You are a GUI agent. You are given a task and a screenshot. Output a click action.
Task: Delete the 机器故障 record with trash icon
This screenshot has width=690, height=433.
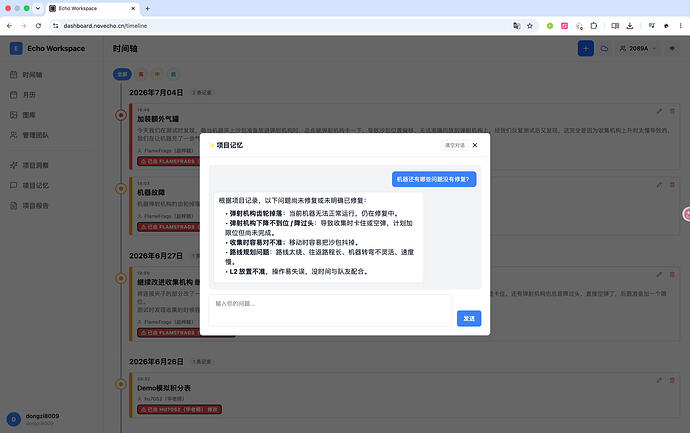(672, 185)
